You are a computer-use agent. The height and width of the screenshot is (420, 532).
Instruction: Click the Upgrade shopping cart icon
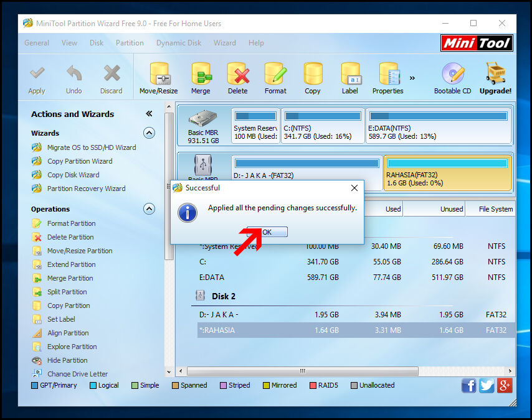point(496,73)
